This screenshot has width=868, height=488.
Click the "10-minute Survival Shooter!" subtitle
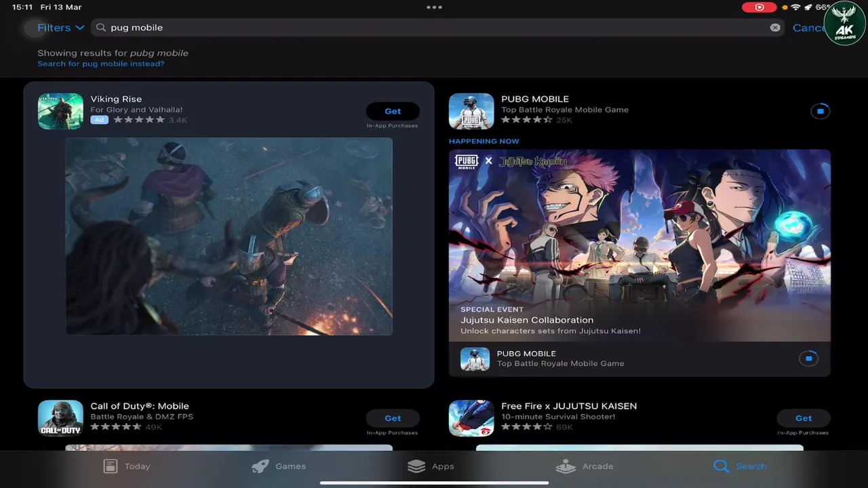point(558,417)
